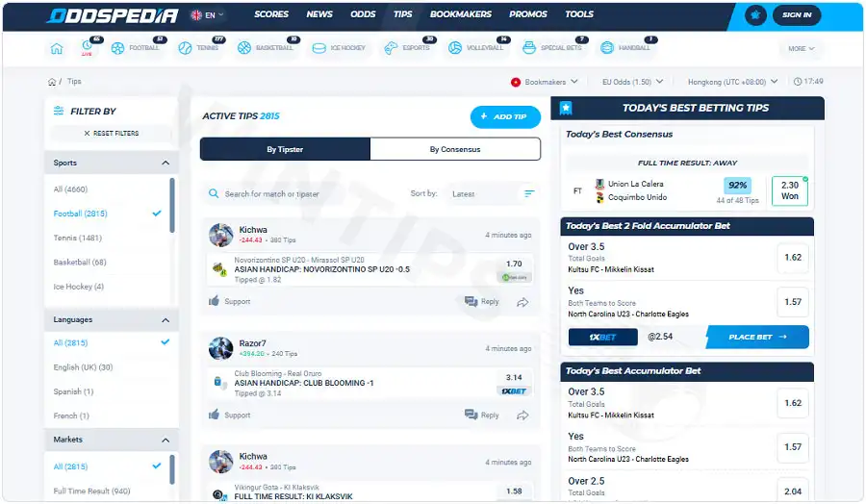Select Spanish (1) language filter

coord(73,391)
